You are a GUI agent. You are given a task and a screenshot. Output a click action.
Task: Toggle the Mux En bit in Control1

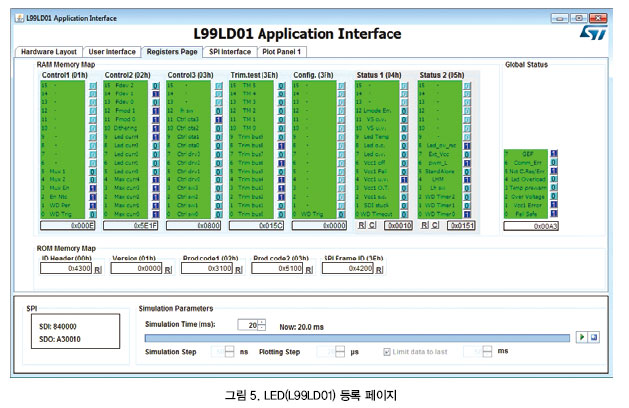[93, 188]
